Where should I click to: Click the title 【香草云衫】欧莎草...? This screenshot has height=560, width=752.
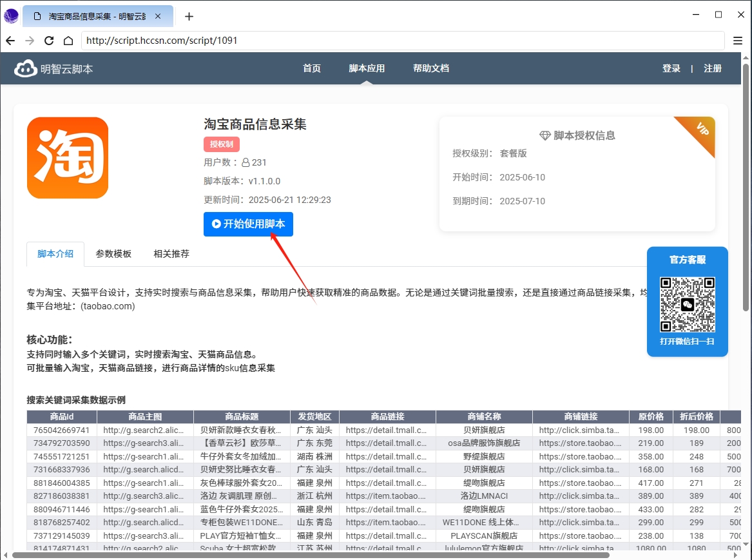(241, 443)
